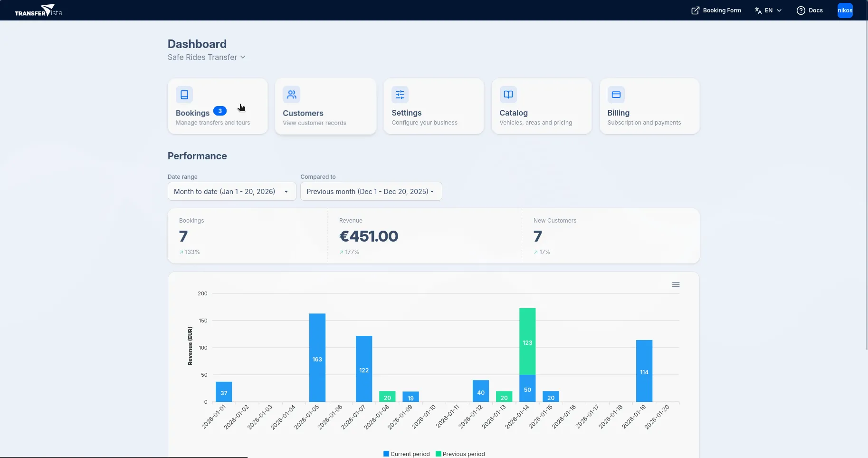Image resolution: width=868 pixels, height=458 pixels.
Task: Click the Docs question mark icon
Action: (x=801, y=10)
